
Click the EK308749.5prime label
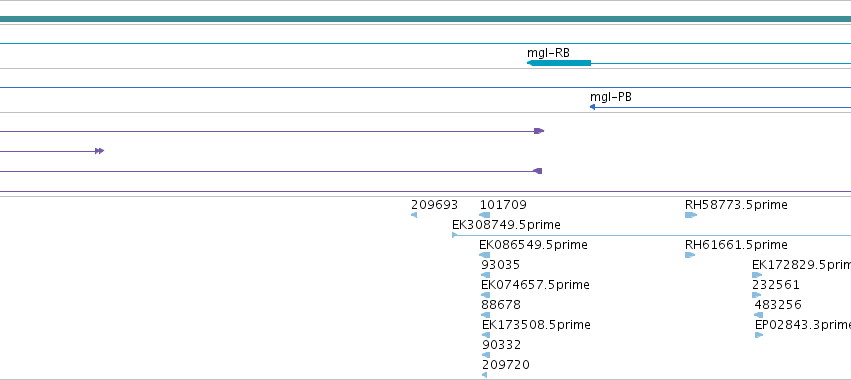pyautogui.click(x=506, y=224)
